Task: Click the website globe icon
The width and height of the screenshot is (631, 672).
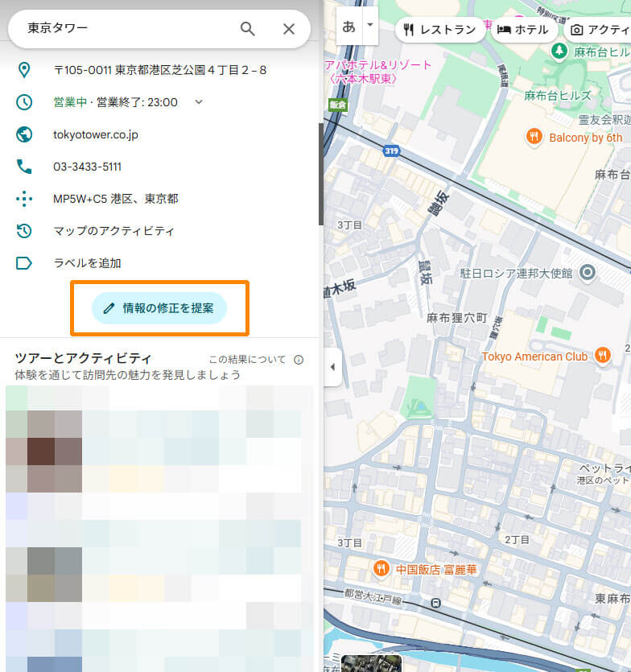Action: (24, 134)
